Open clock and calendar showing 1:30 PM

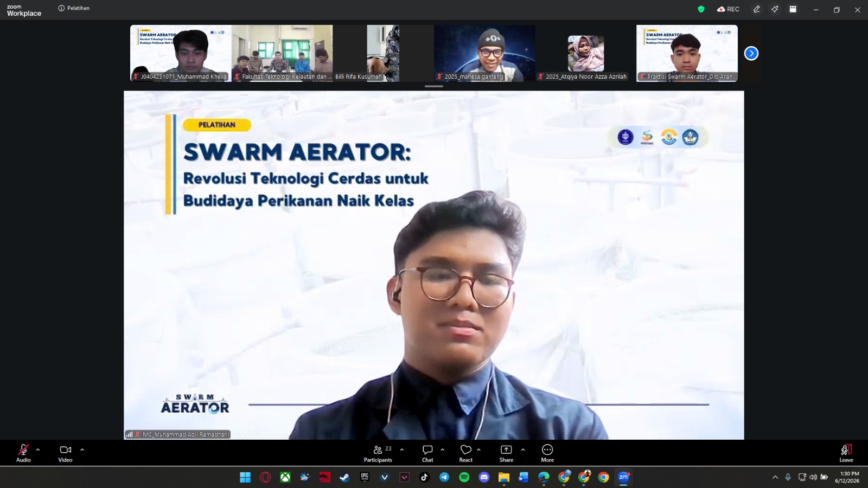coord(847,477)
